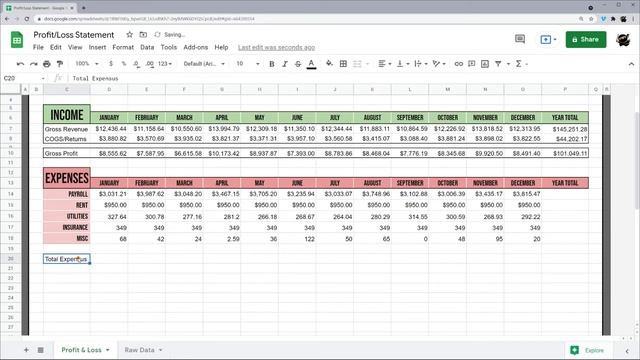Open Raw Data tab options arrow
This screenshot has height=360, width=640.
pos(160,350)
